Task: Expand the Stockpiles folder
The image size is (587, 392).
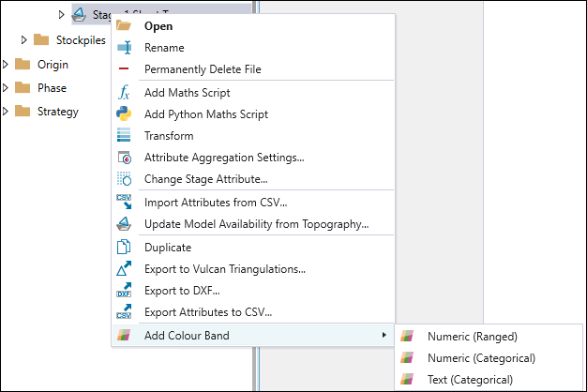Action: [x=25, y=39]
